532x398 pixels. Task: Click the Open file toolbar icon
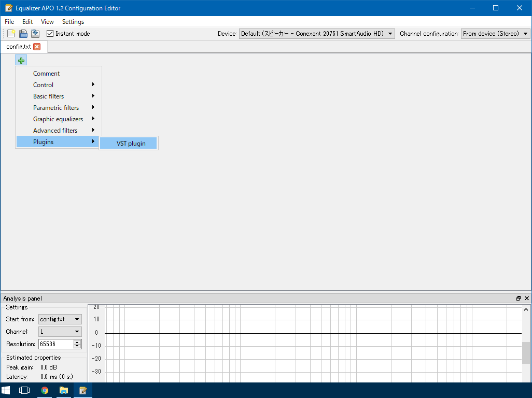pyautogui.click(x=23, y=34)
